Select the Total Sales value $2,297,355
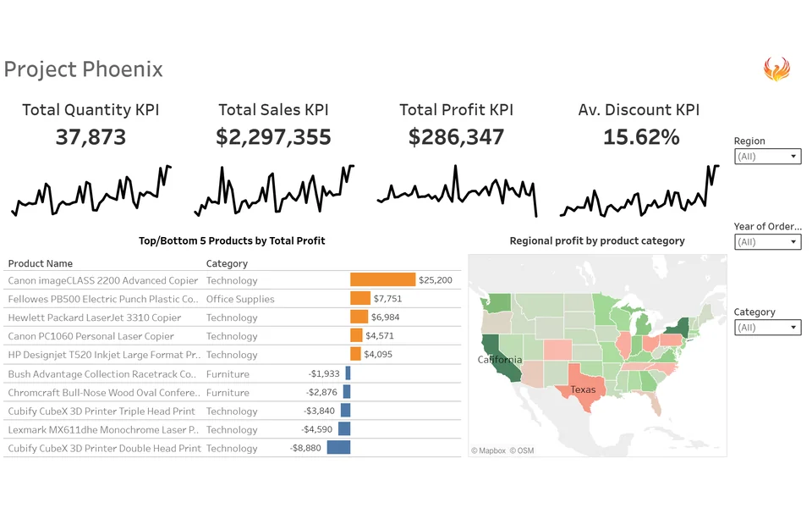 tap(273, 137)
